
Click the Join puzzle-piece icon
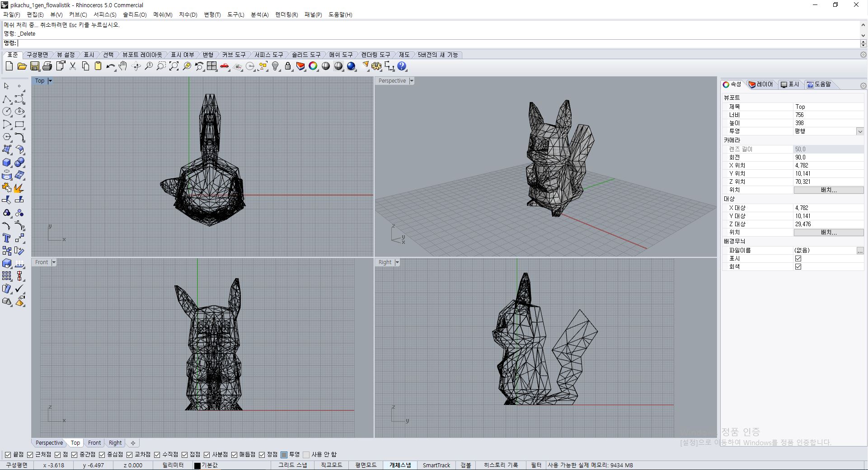click(7, 188)
